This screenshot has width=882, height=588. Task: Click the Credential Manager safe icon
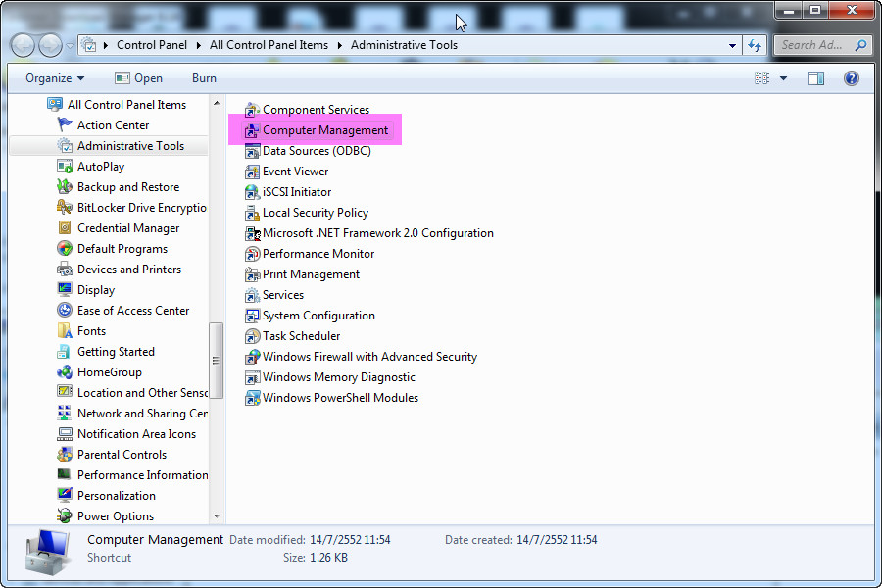click(65, 228)
